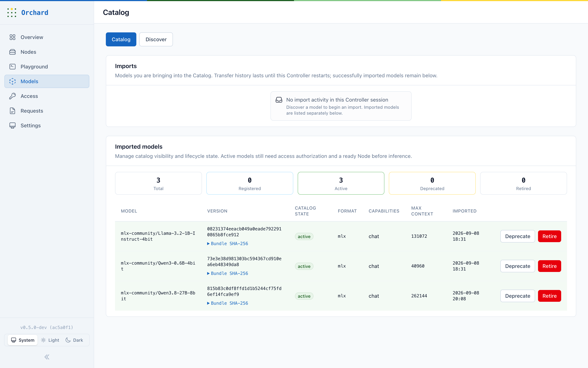The image size is (588, 368).
Task: Switch to the Dark theme
Action: [x=74, y=340]
